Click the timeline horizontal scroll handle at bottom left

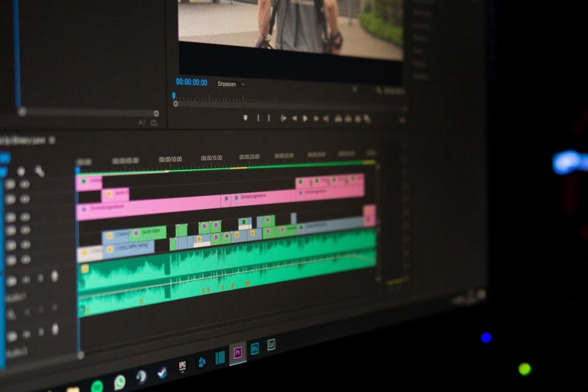pos(80,355)
